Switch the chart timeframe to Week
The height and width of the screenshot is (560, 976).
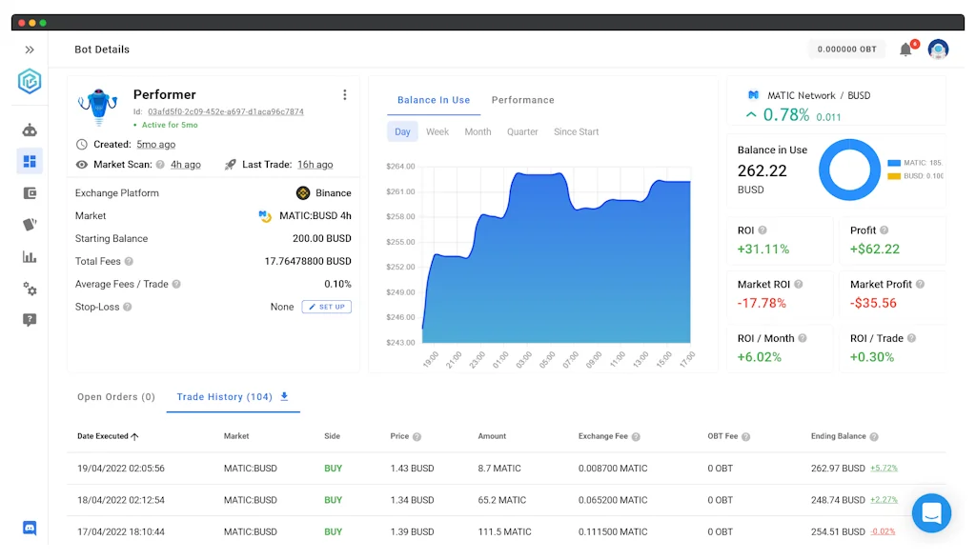437,131
